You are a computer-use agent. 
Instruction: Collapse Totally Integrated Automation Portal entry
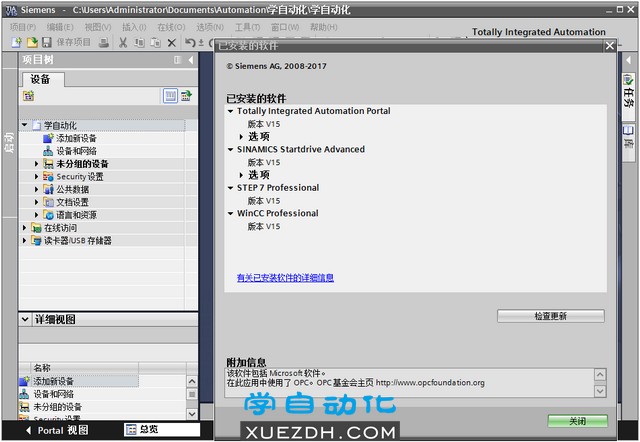click(231, 111)
